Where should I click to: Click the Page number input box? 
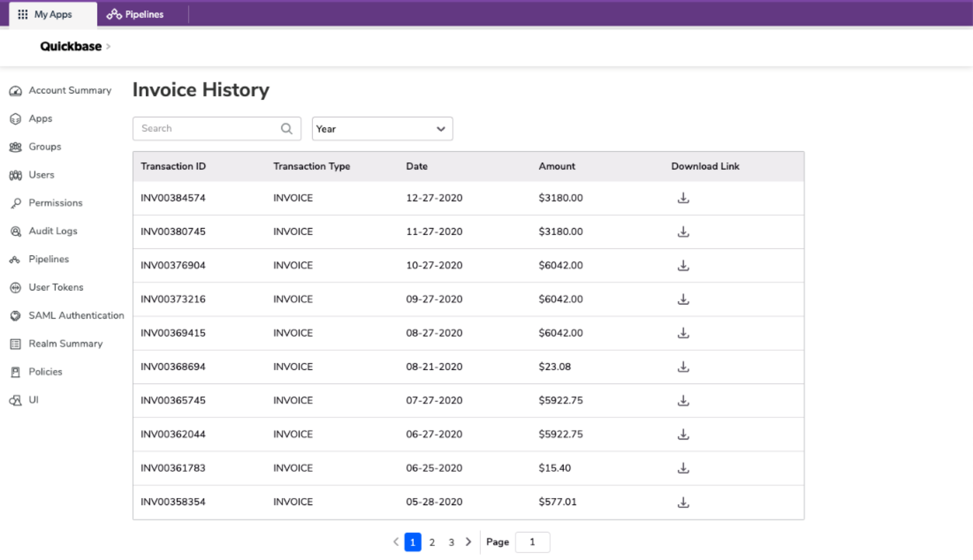533,542
